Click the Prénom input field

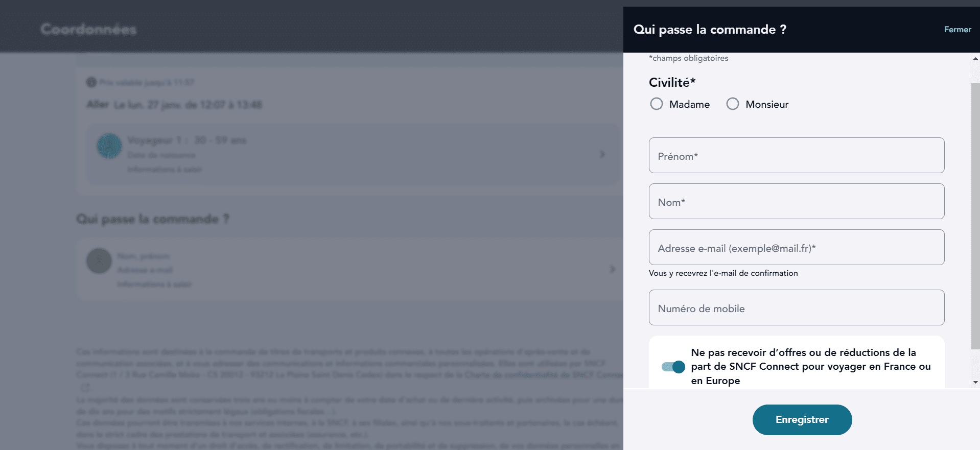796,155
